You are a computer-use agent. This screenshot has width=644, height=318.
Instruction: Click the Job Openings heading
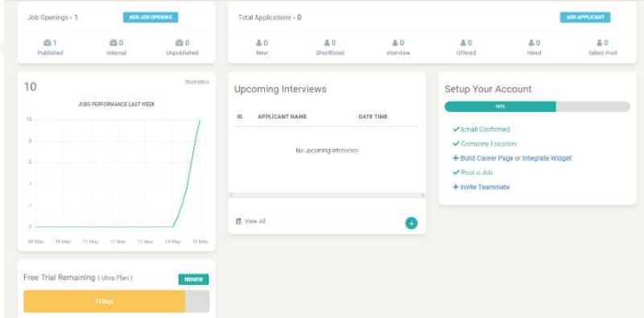[x=52, y=18]
